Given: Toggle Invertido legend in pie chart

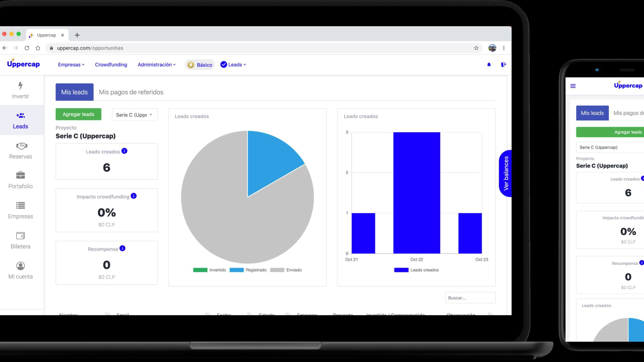Looking at the screenshot, I should pos(210,270).
